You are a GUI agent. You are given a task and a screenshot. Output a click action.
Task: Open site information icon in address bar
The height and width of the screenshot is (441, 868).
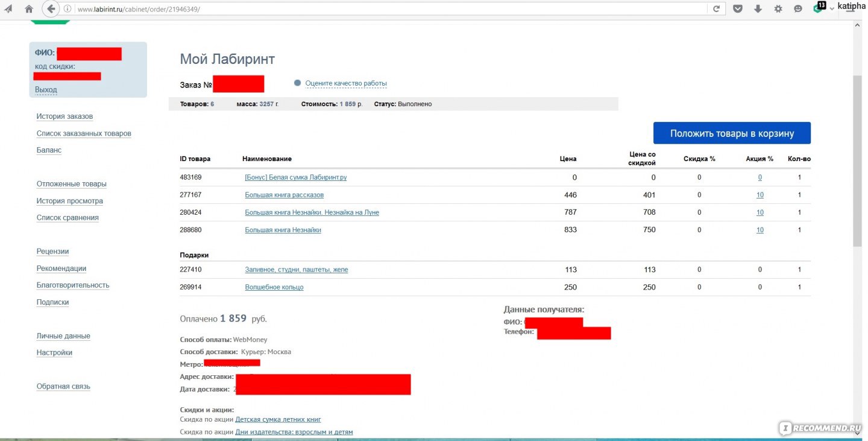click(68, 9)
